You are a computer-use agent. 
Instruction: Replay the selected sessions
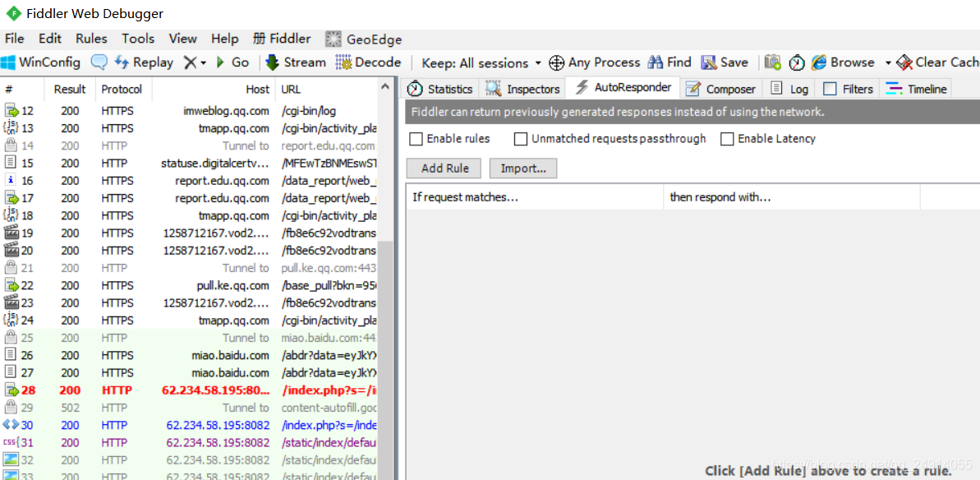(x=145, y=62)
